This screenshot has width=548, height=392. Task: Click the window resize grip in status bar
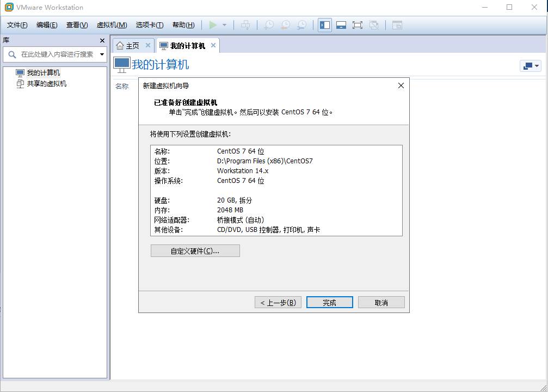pos(544,388)
